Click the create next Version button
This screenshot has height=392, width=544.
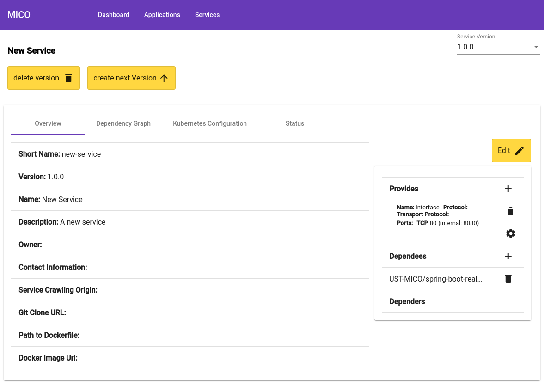pos(131,78)
